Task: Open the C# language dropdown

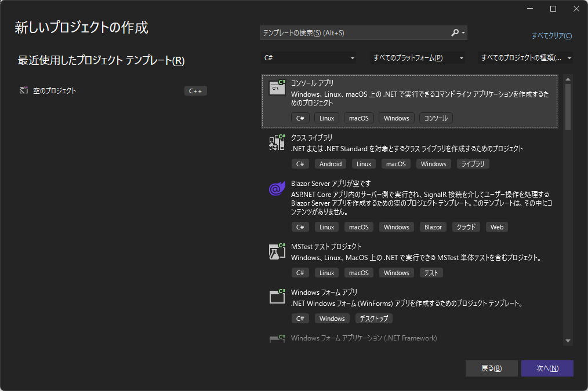Action: click(x=310, y=58)
